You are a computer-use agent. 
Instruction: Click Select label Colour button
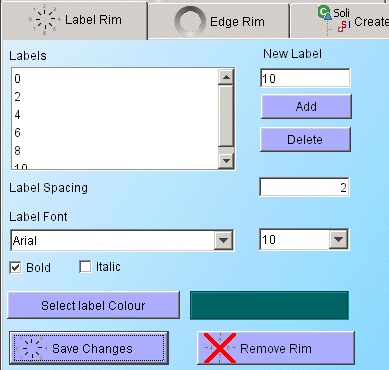click(x=93, y=305)
